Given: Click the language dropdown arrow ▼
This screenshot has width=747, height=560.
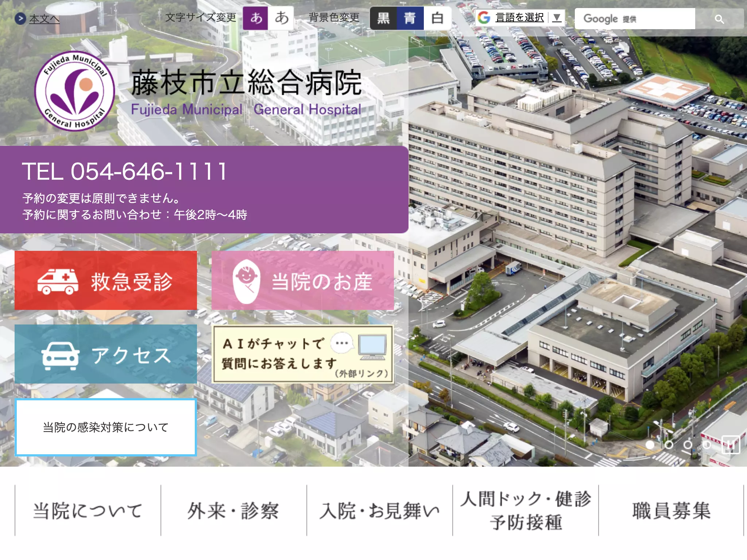Looking at the screenshot, I should [x=557, y=17].
